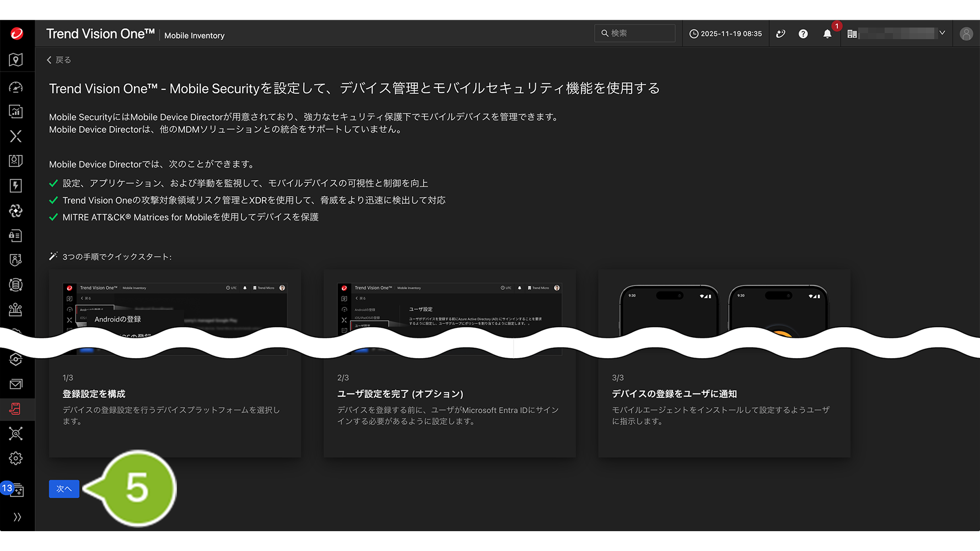Open the gear settings icon in sidebar

(16, 458)
